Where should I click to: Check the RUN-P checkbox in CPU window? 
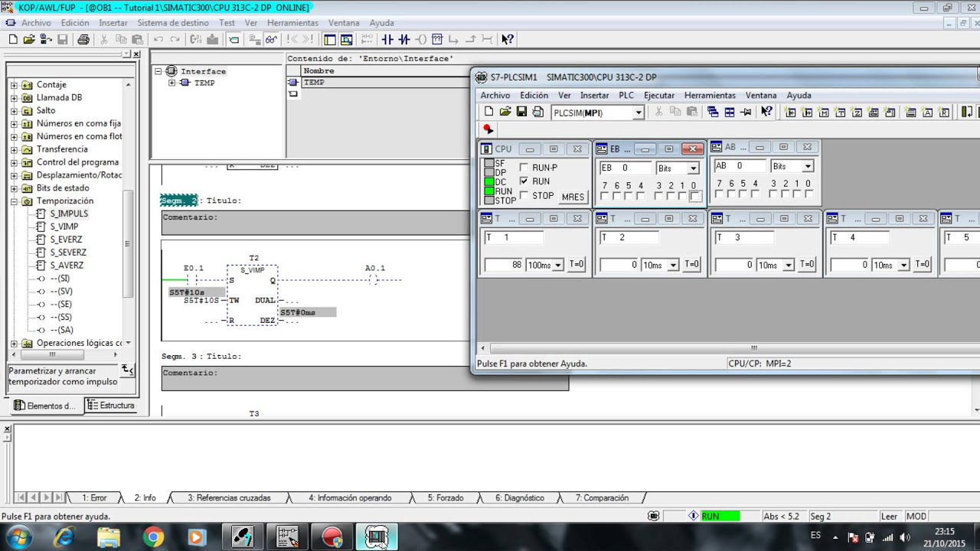[524, 168]
